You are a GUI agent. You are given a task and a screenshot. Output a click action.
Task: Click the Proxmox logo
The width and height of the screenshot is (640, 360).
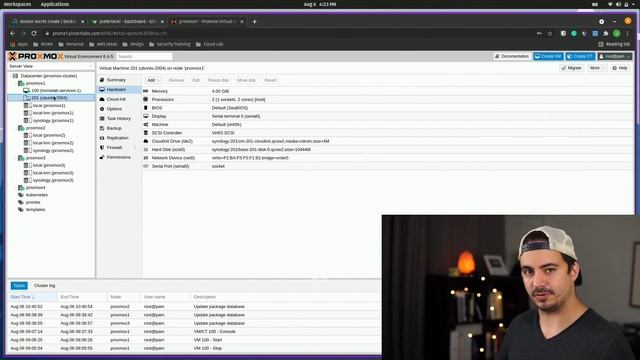(x=36, y=56)
